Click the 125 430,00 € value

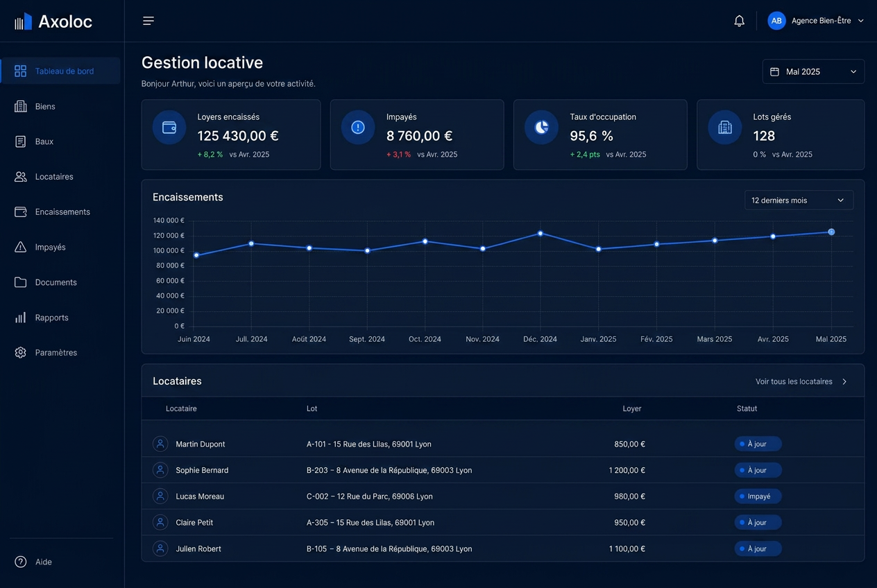238,136
